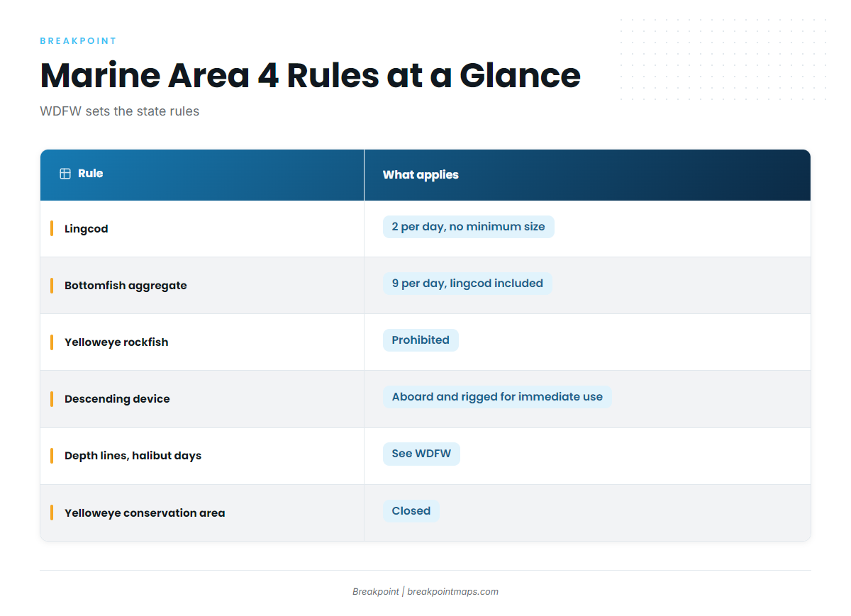Click the "See WDFW" pill
Image resolution: width=851 pixels, height=616 pixels.
point(421,454)
